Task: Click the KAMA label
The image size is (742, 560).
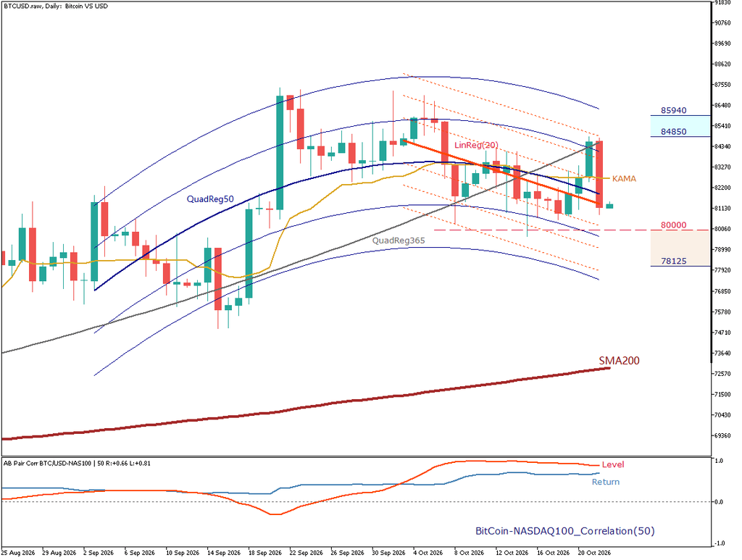Action: pyautogui.click(x=624, y=179)
